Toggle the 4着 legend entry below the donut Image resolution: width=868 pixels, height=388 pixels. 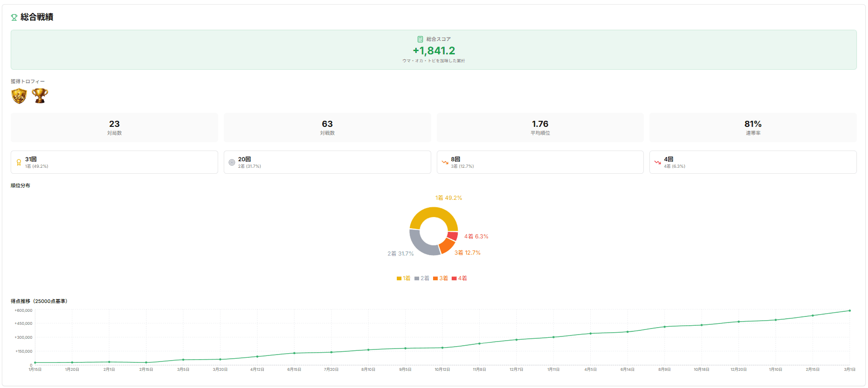click(x=459, y=278)
